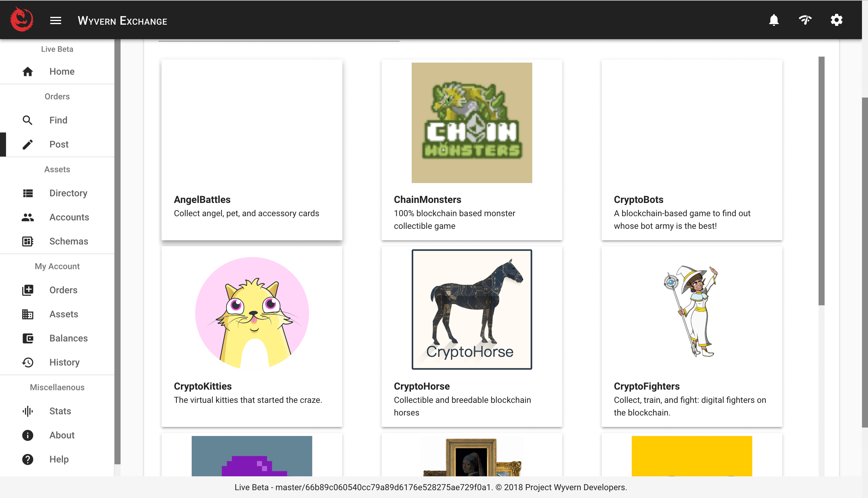Open the CryptoFighters wizard image
The width and height of the screenshot is (868, 498).
(x=692, y=311)
